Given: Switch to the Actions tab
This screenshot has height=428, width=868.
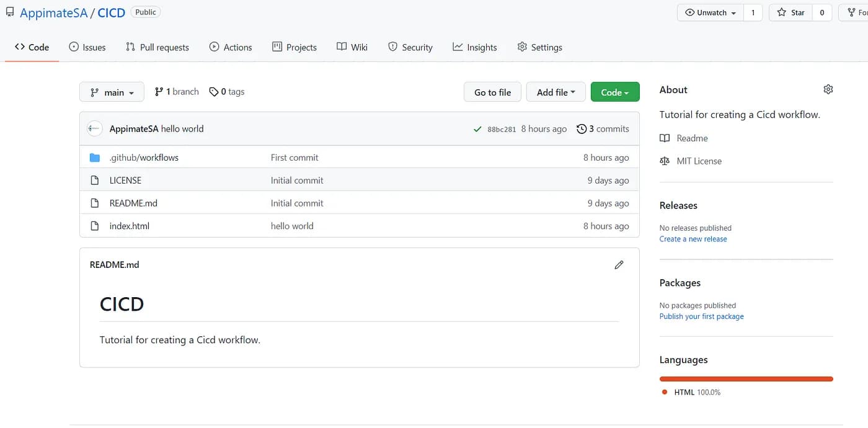Looking at the screenshot, I should pyautogui.click(x=231, y=47).
